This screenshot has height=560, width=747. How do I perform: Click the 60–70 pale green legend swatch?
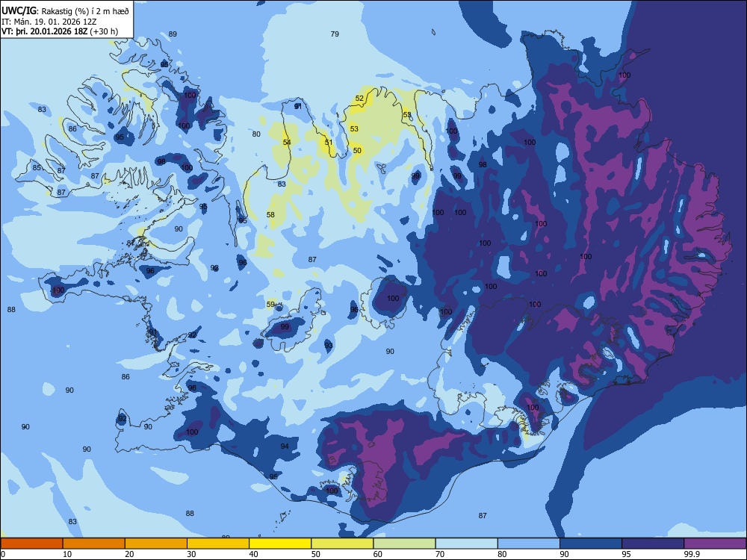coord(404,544)
